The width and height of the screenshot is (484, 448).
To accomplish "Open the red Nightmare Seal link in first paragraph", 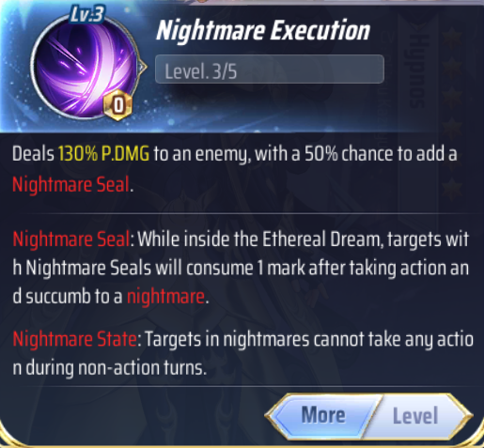I will (70, 184).
